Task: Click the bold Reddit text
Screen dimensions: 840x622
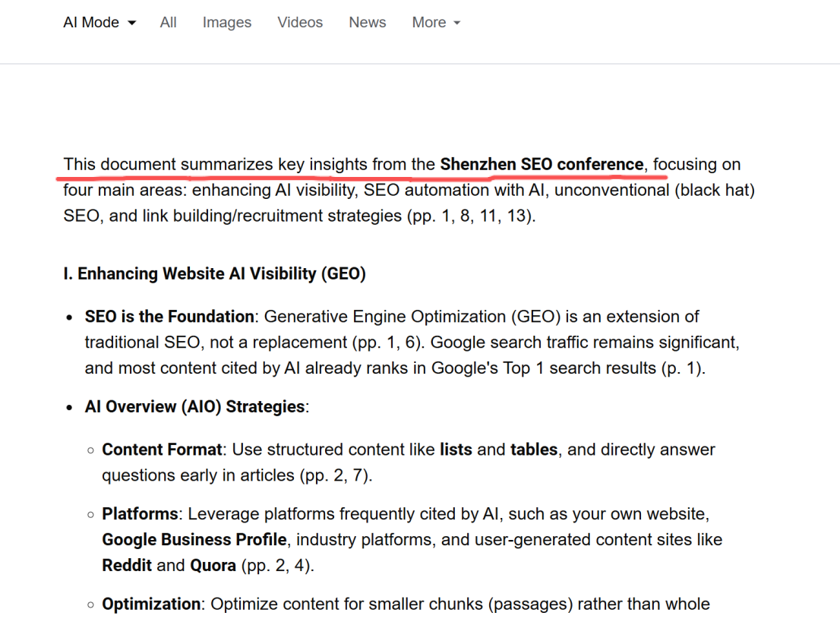Action: click(127, 565)
